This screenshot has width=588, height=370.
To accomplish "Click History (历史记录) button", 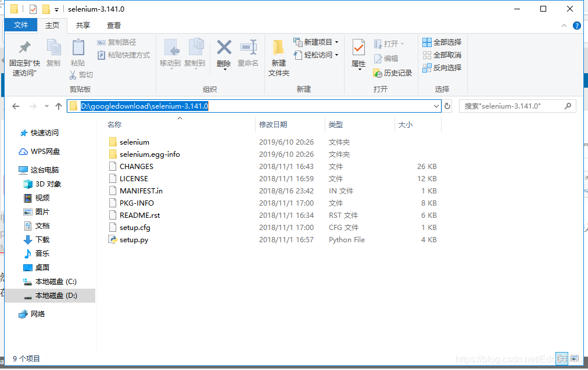I will [x=393, y=73].
